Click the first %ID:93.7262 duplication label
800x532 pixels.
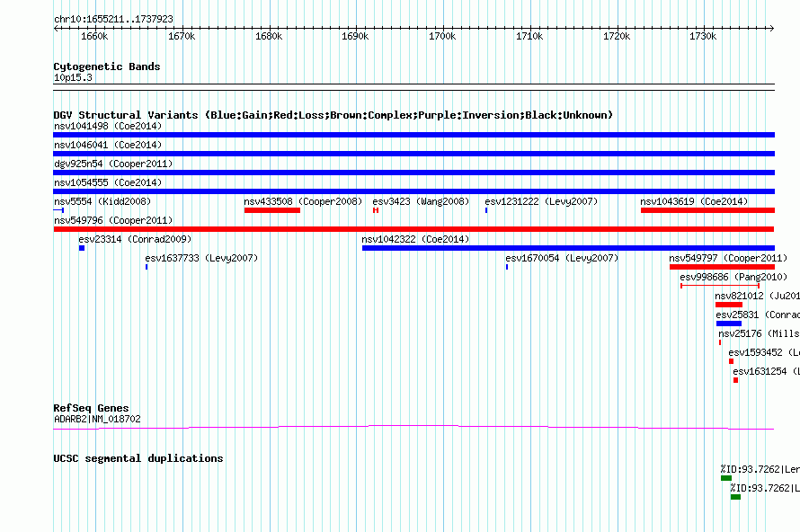point(760,469)
